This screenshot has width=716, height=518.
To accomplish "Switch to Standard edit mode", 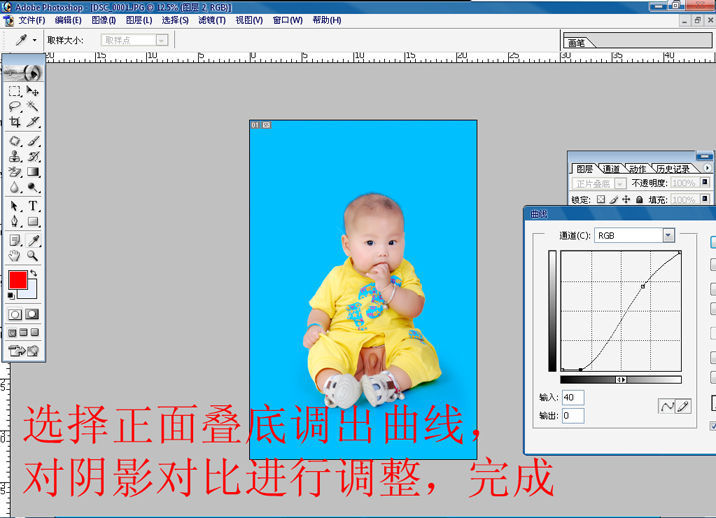I will (15, 314).
